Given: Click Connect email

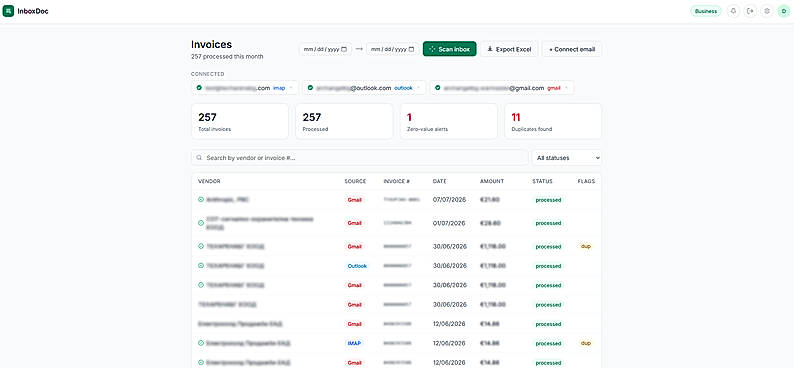Looking at the screenshot, I should (572, 49).
